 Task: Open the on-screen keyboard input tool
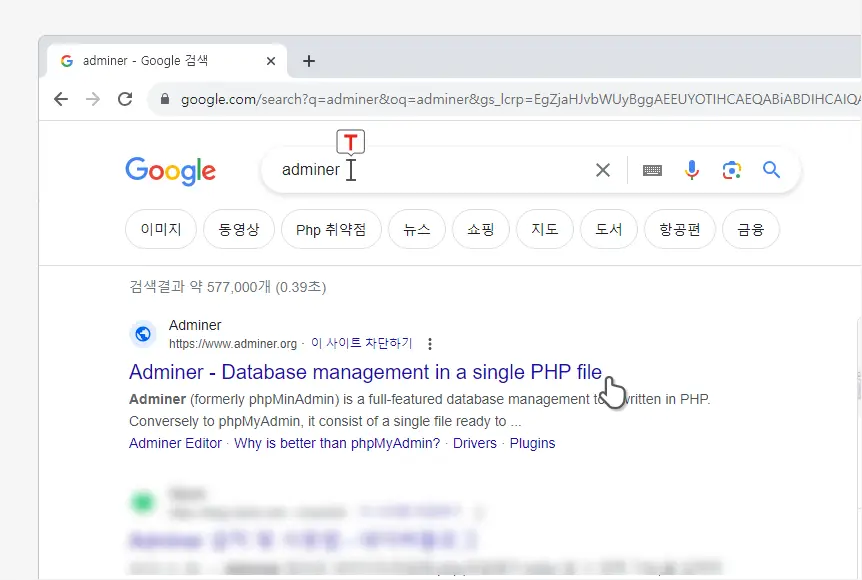tap(653, 170)
